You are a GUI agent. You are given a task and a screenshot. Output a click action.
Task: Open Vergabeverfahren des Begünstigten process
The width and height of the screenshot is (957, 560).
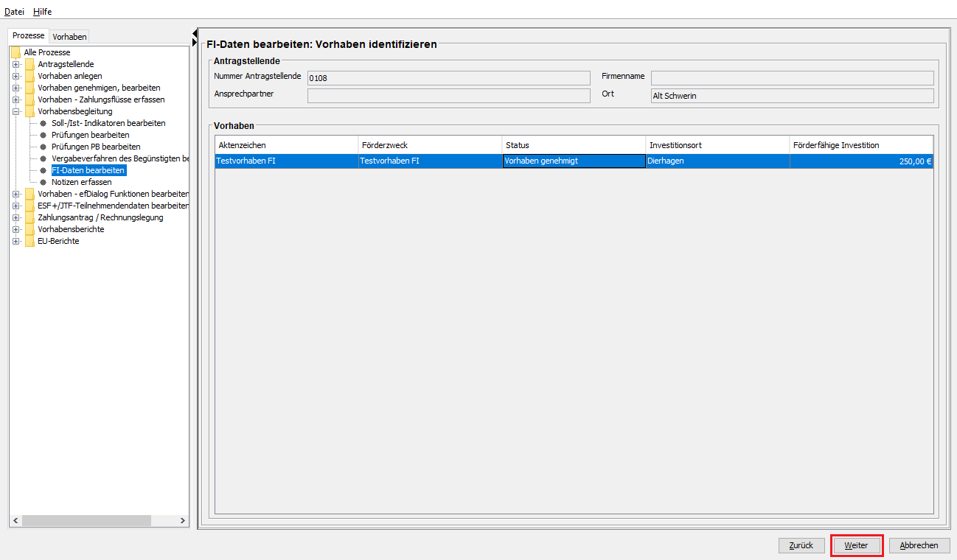120,158
